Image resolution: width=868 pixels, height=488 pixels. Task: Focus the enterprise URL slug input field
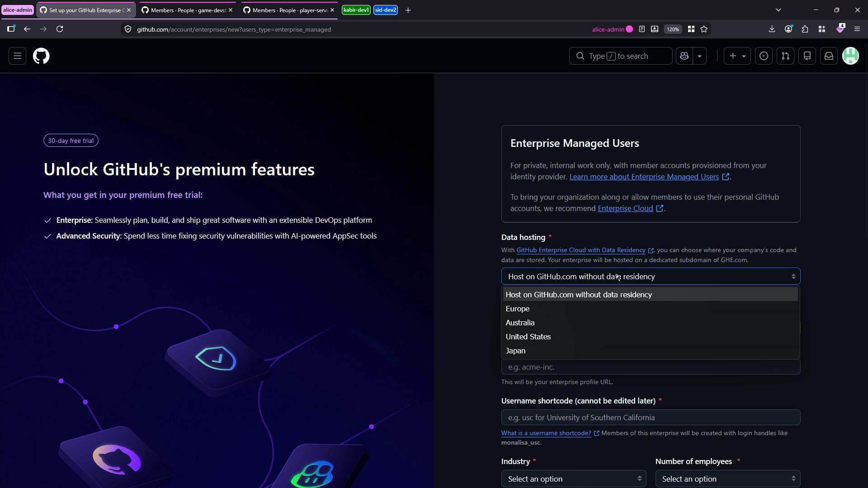click(x=651, y=367)
